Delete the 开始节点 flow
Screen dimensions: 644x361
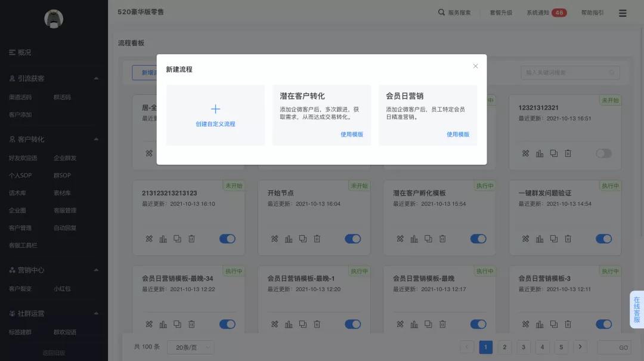pos(317,239)
